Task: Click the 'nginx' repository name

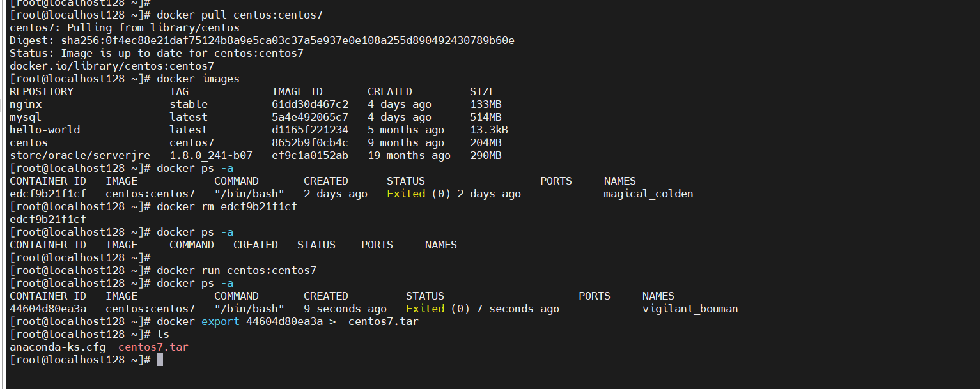Action: coord(26,104)
